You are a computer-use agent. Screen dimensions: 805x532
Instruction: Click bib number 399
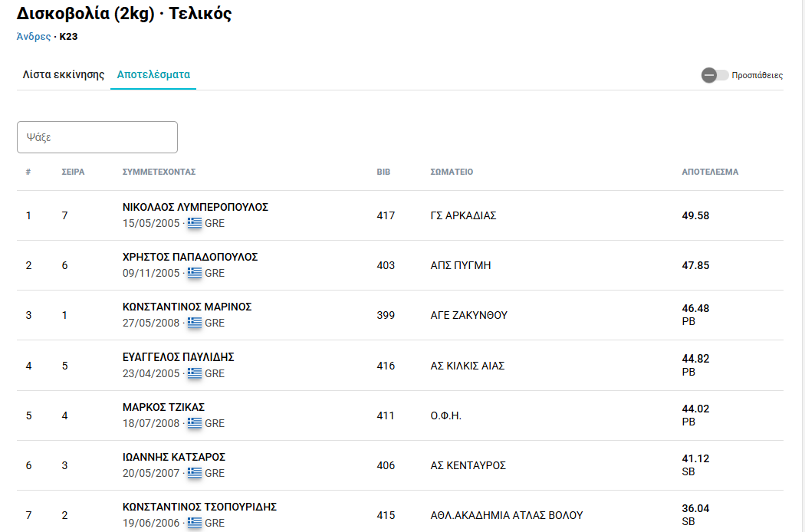tap(386, 315)
